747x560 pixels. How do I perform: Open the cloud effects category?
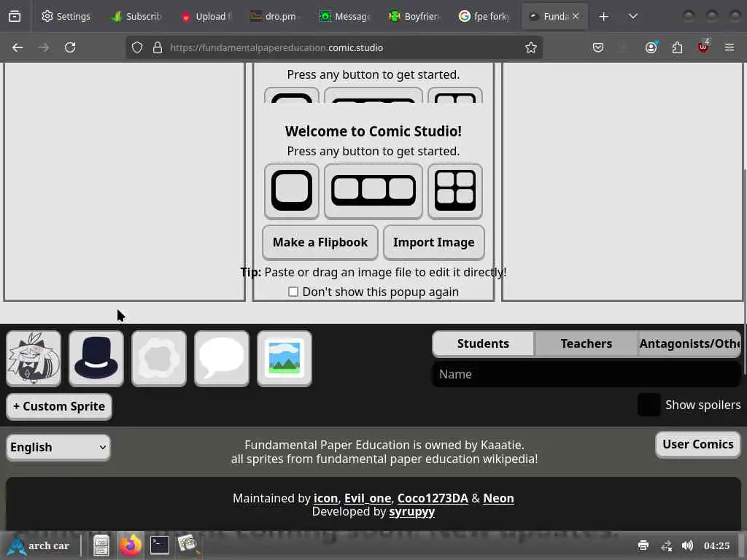(158, 358)
